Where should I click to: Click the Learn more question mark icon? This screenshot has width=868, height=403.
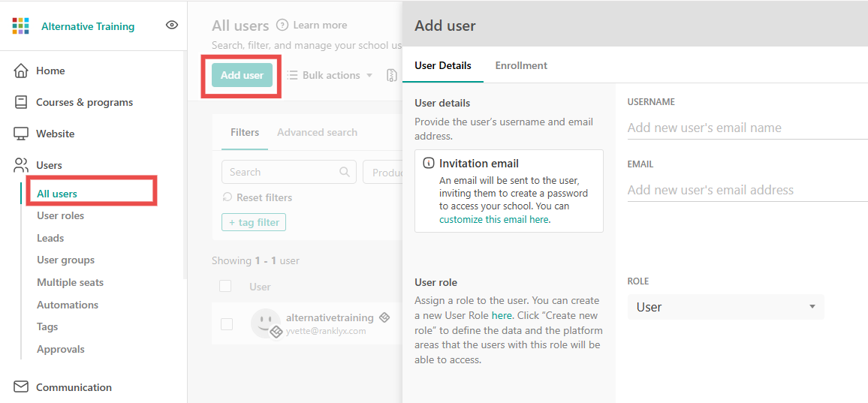click(x=282, y=25)
